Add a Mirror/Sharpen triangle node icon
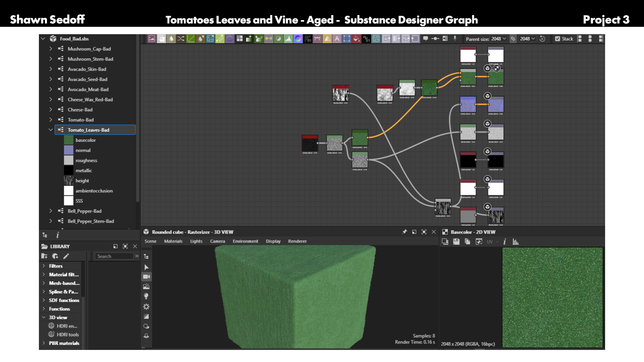This screenshot has height=362, width=644. 327,39
